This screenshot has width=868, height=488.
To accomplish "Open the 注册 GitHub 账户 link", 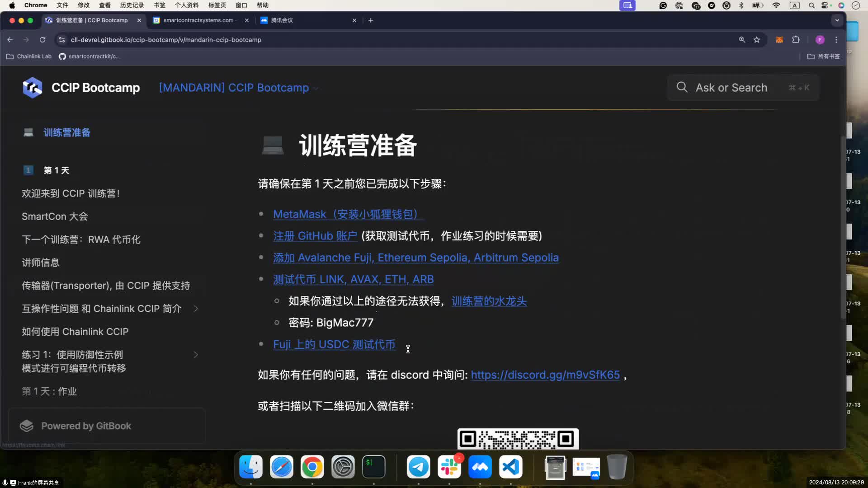I will 315,236.
